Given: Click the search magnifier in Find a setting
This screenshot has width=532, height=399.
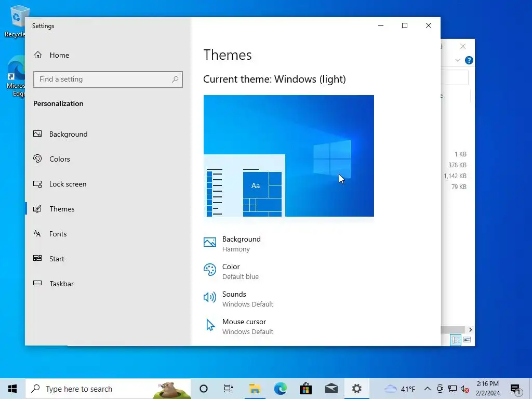Looking at the screenshot, I should pyautogui.click(x=175, y=79).
